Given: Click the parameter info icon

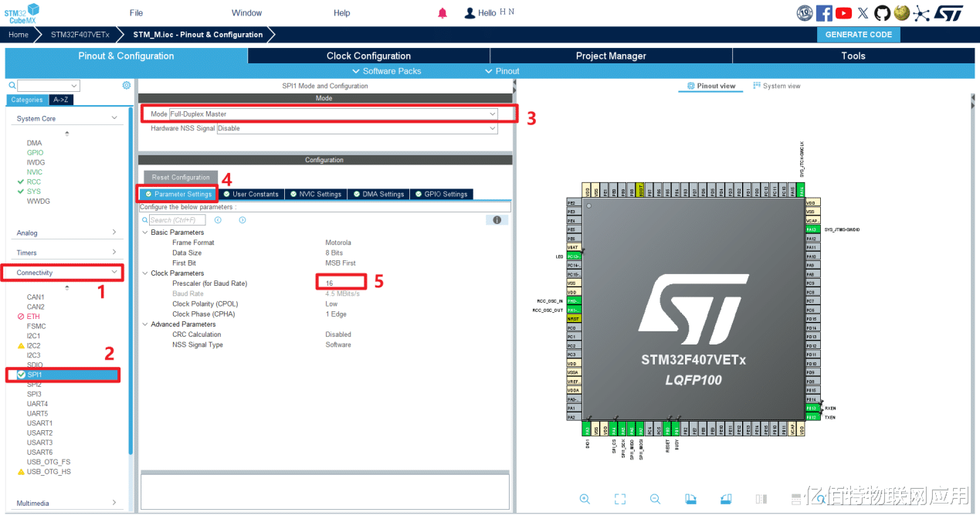Looking at the screenshot, I should pos(497,220).
